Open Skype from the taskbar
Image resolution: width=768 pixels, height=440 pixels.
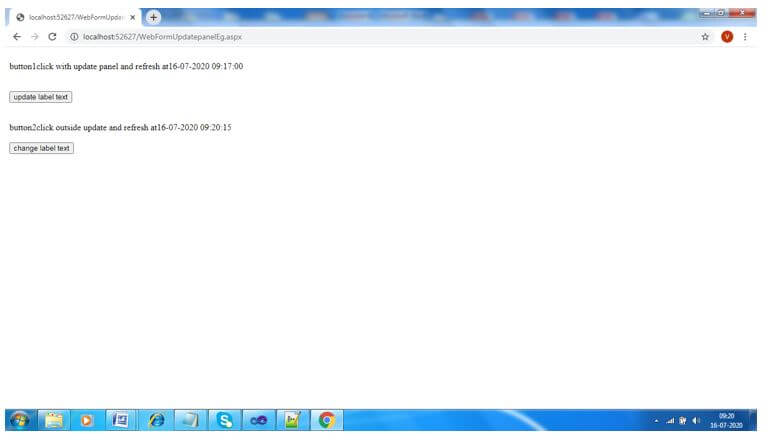tap(224, 420)
